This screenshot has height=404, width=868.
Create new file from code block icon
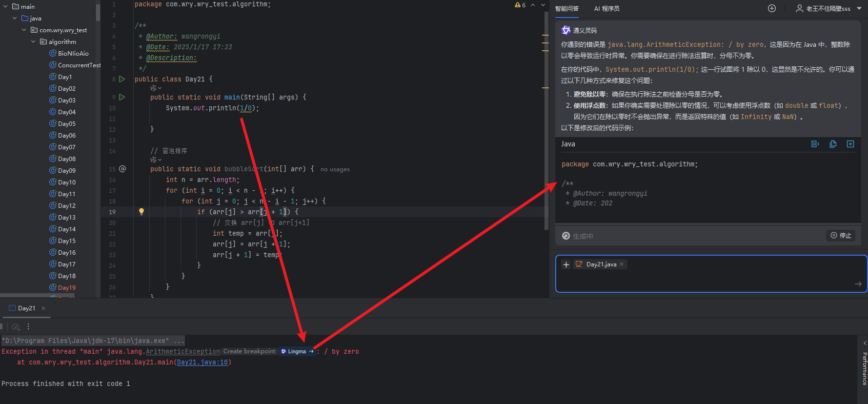pyautogui.click(x=850, y=144)
